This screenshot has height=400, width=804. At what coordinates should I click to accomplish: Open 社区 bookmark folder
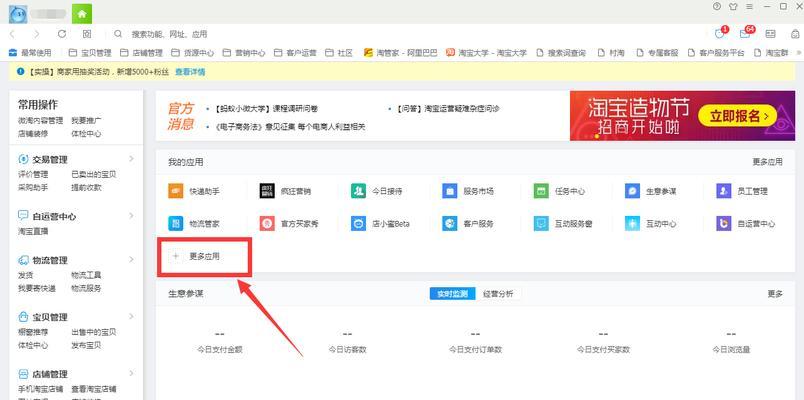[x=339, y=52]
